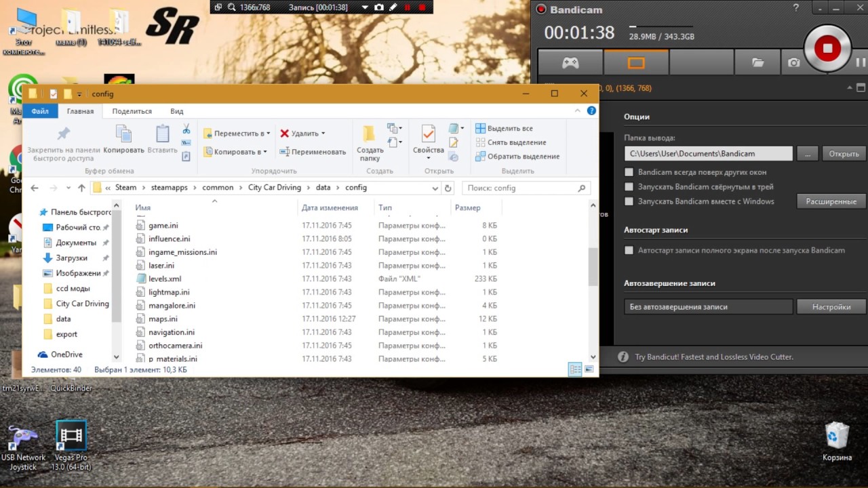Toggle "Запускать Bandicam свёрнутым в трей" checkbox
Image resolution: width=868 pixels, height=488 pixels.
tap(629, 186)
